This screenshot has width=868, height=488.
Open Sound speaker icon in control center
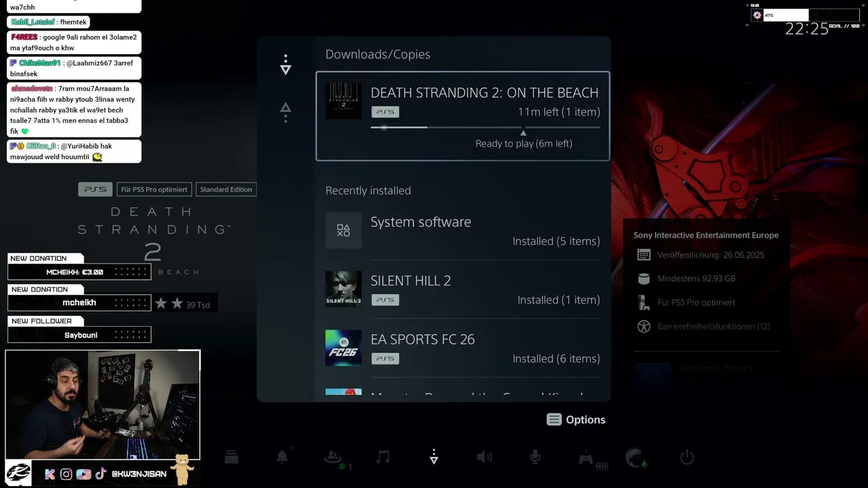pos(484,457)
